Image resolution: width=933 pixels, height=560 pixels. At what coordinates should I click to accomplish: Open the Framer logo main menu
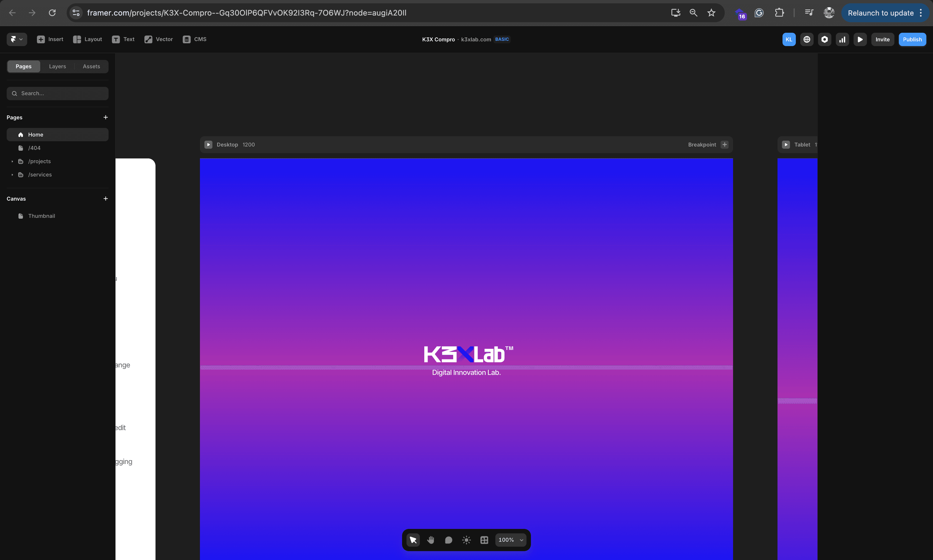coord(17,39)
